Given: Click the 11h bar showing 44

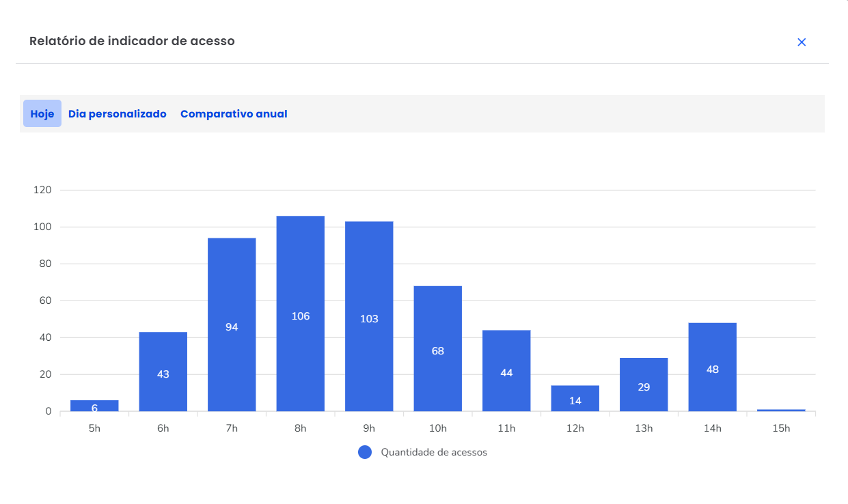Looking at the screenshot, I should [x=506, y=371].
